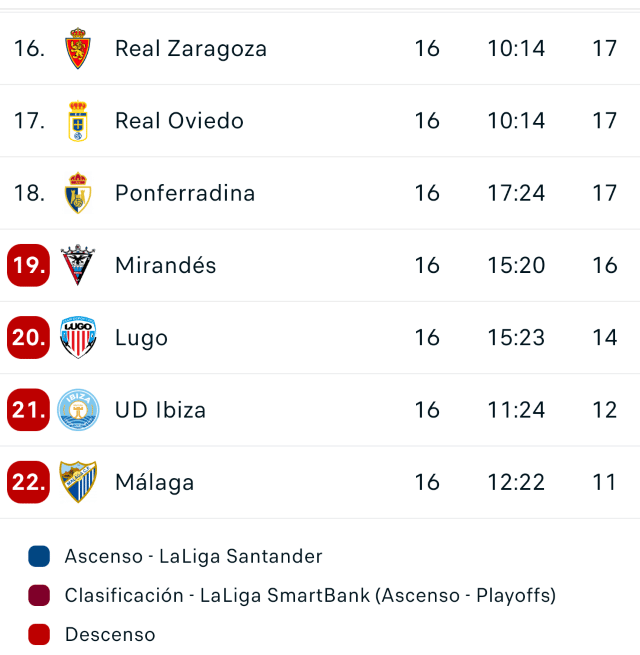Click the red position 19 badge

pyautogui.click(x=28, y=265)
